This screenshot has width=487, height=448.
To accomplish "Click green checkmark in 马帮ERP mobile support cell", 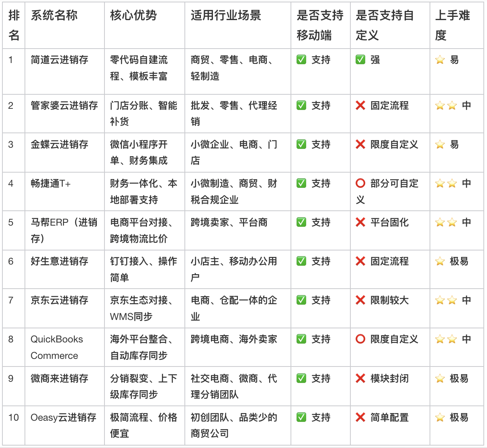I will pos(301,222).
